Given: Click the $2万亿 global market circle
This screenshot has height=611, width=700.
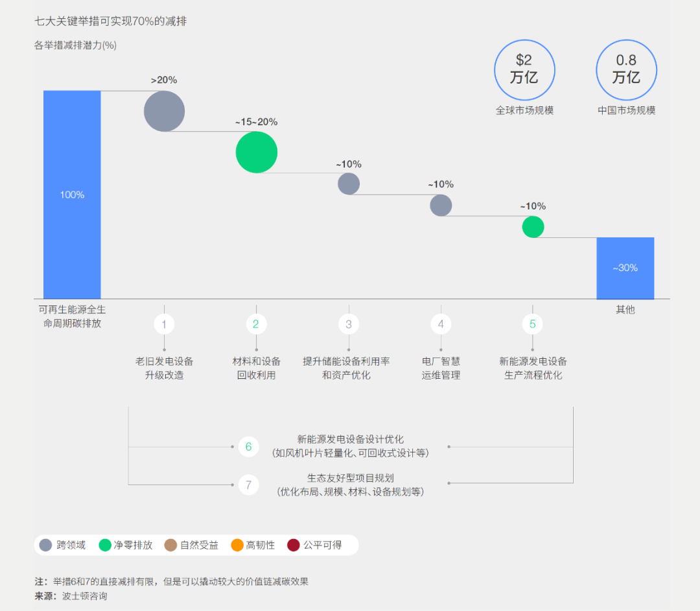Looking at the screenshot, I should pos(524,70).
